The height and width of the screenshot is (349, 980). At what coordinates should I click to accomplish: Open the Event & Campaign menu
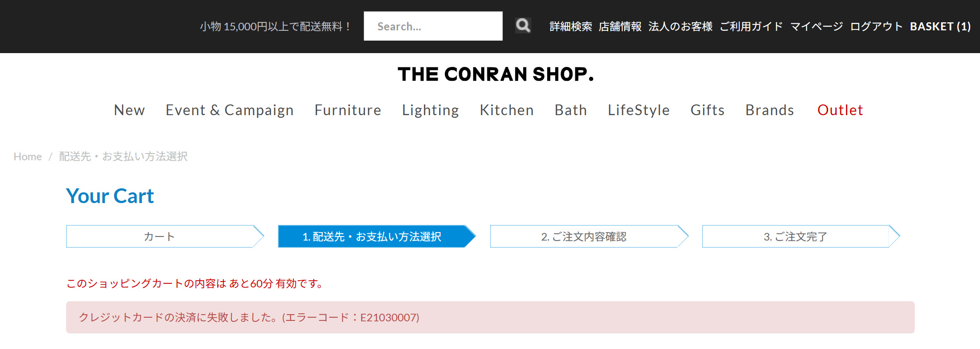point(230,110)
